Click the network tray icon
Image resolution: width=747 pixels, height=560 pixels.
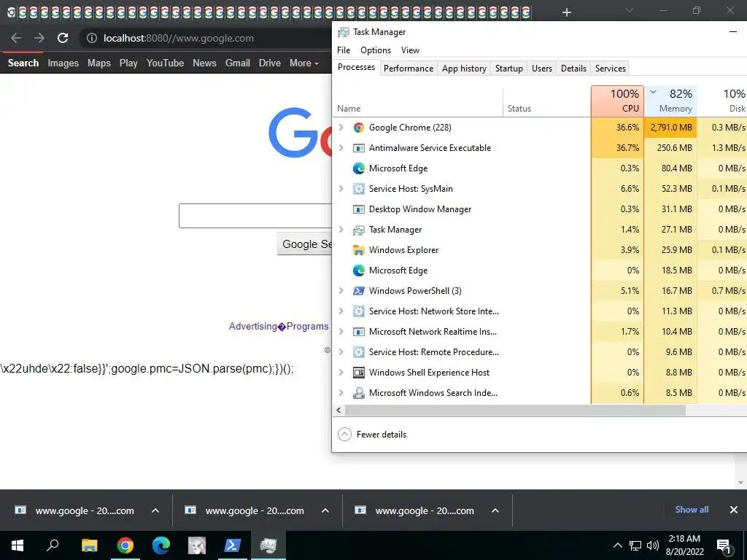click(x=635, y=545)
